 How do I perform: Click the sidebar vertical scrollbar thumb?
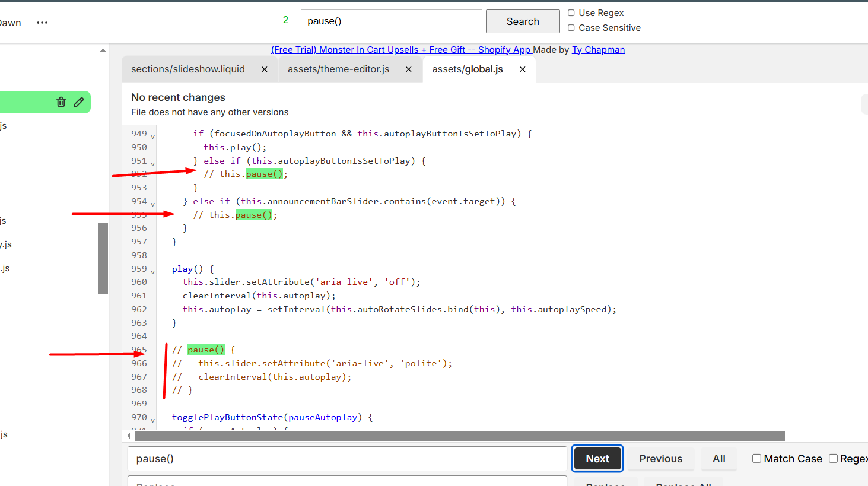(x=103, y=258)
